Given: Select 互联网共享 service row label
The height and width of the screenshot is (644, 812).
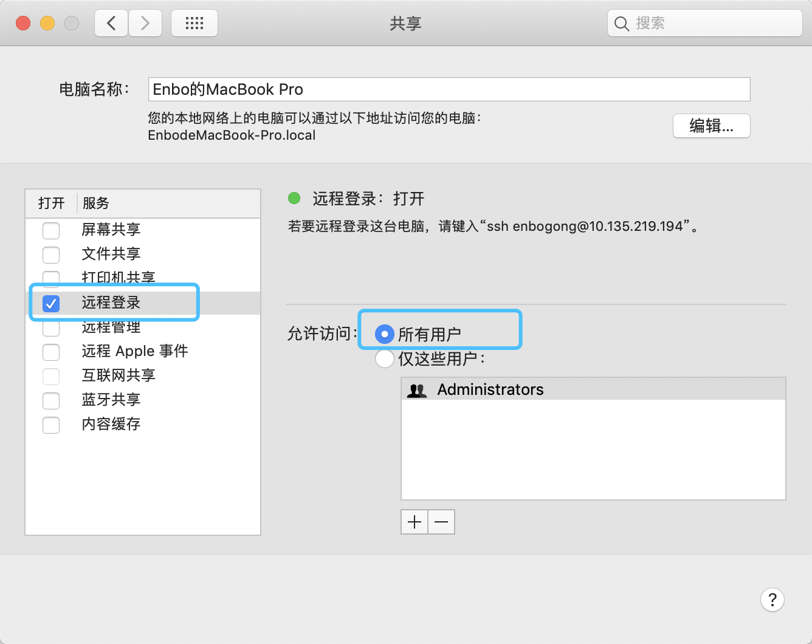Looking at the screenshot, I should 119,375.
